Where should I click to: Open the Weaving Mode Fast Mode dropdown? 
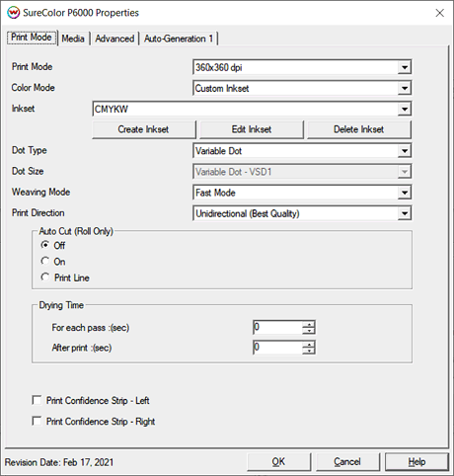point(302,193)
